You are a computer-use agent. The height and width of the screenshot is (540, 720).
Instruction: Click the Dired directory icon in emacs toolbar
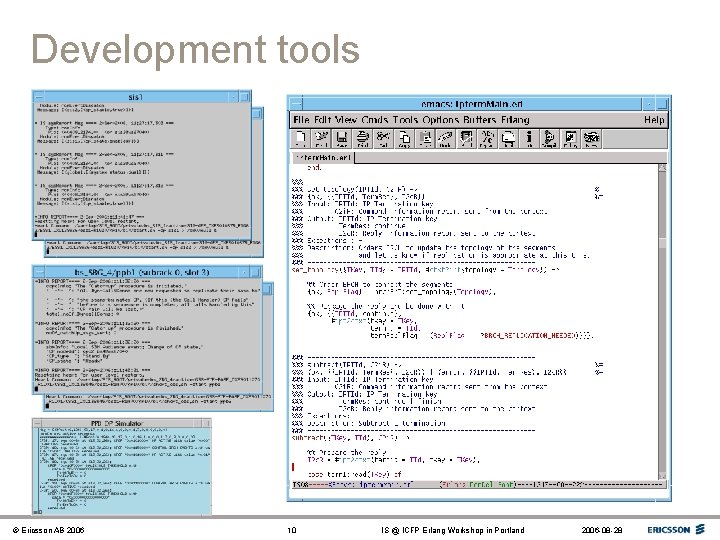[x=321, y=138]
